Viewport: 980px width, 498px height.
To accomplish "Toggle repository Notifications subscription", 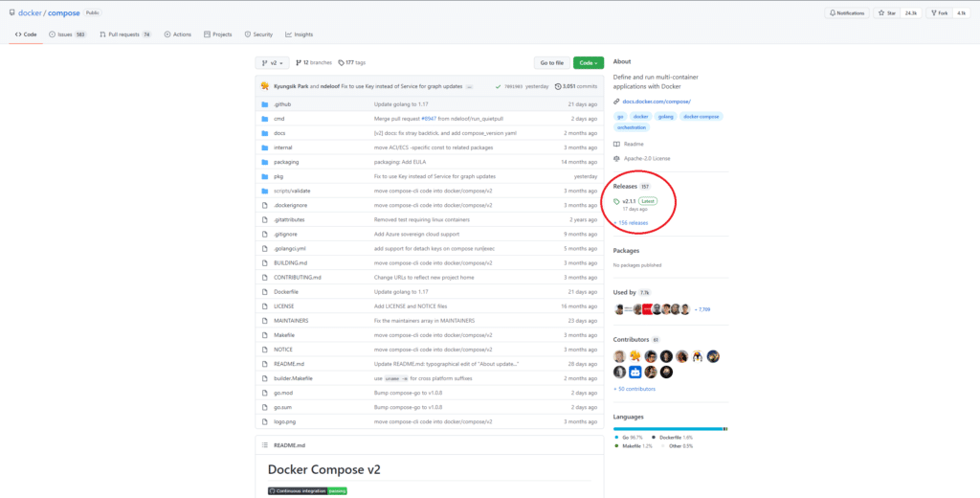I will point(849,13).
